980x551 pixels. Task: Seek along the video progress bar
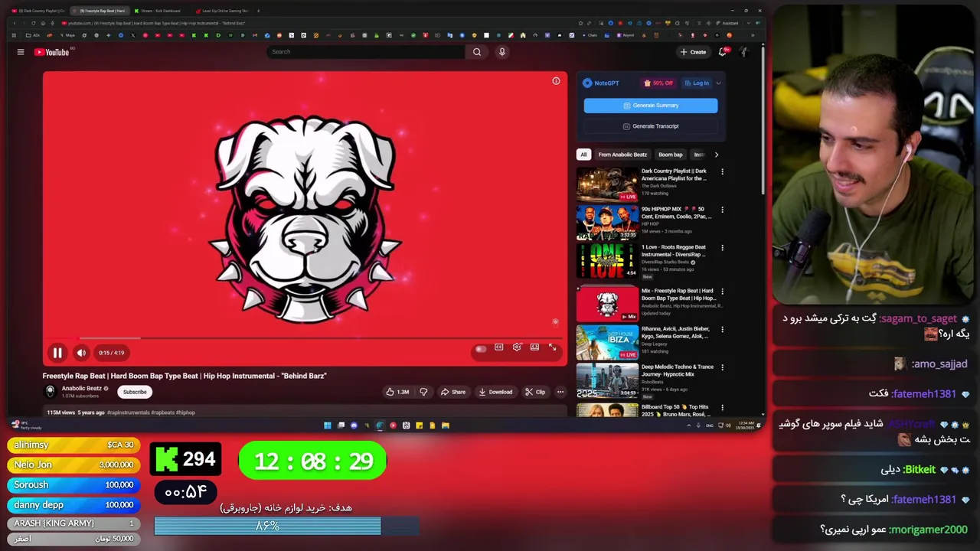(x=305, y=337)
